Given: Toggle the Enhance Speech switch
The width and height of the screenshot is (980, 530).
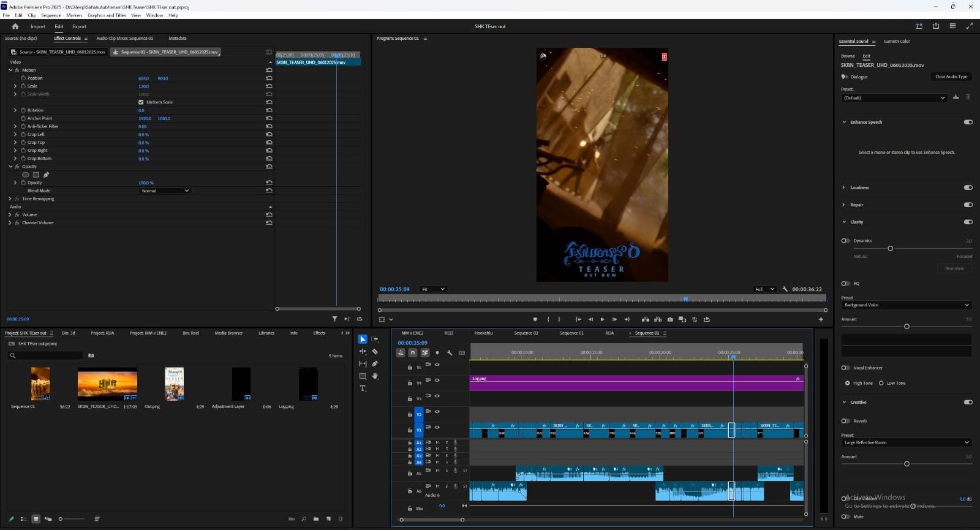Looking at the screenshot, I should [x=968, y=122].
